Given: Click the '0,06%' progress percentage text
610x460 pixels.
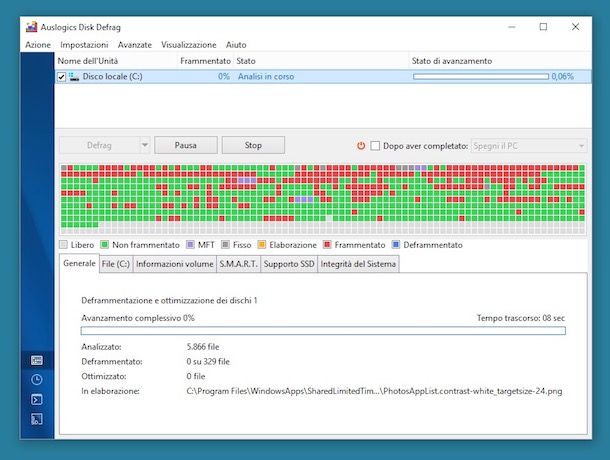Looking at the screenshot, I should 563,77.
